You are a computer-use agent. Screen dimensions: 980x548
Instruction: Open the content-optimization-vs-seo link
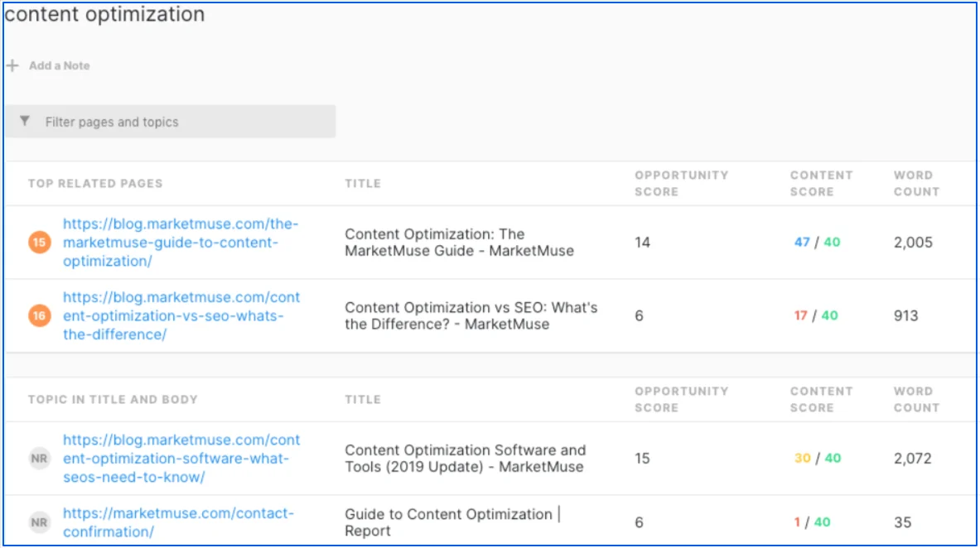(x=181, y=315)
